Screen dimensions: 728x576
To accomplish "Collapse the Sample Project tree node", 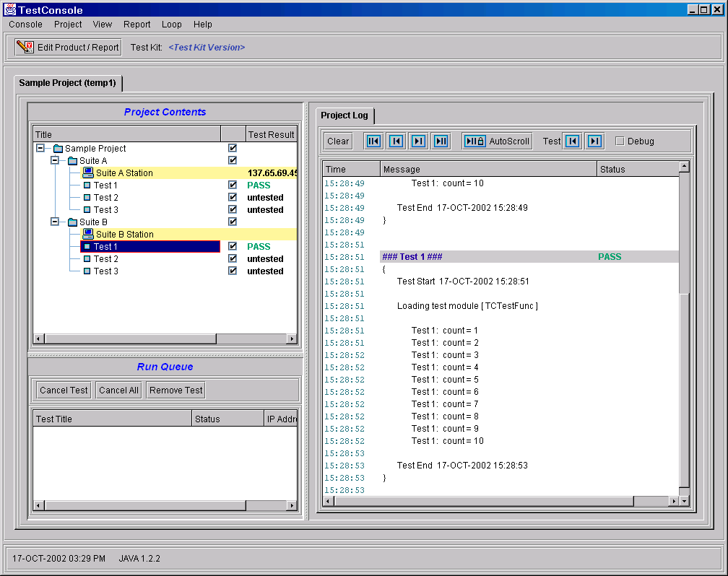I will (x=40, y=149).
